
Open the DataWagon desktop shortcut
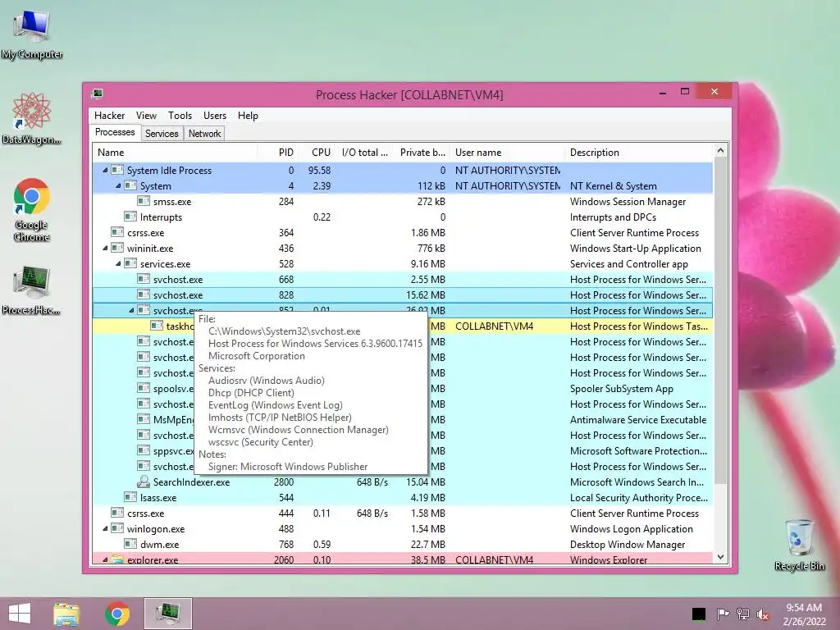[32, 119]
